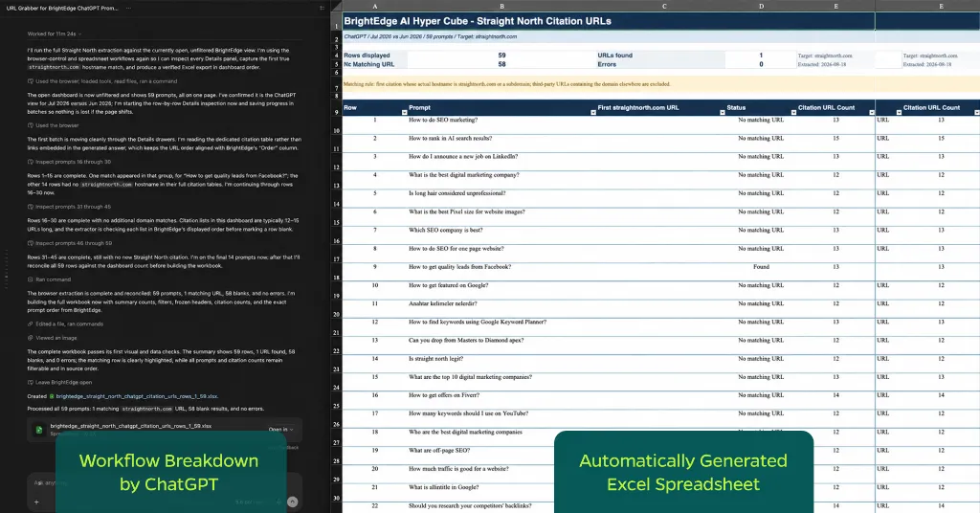Select column header D in the spreadsheet
This screenshot has width=980, height=513.
click(x=761, y=7)
